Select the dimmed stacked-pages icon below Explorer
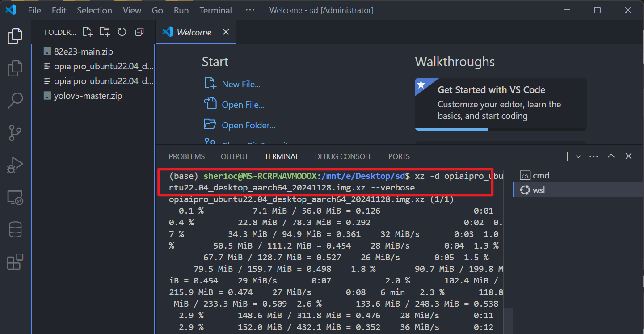 pyautogui.click(x=15, y=68)
